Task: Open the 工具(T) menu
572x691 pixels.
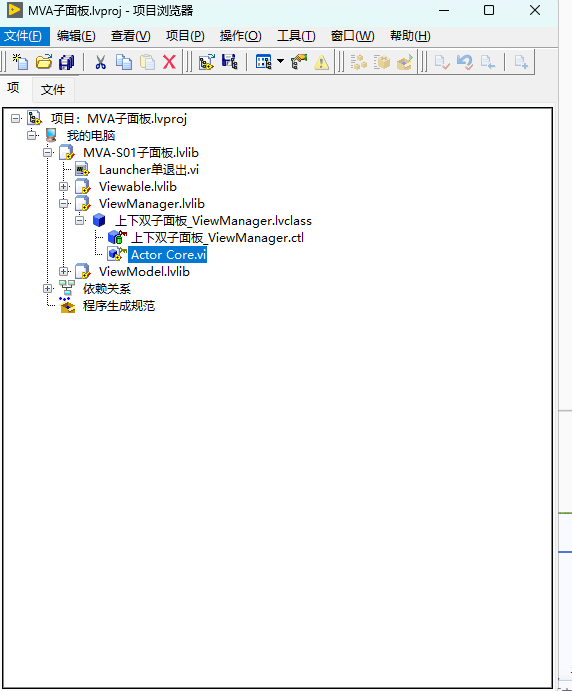Action: (296, 36)
